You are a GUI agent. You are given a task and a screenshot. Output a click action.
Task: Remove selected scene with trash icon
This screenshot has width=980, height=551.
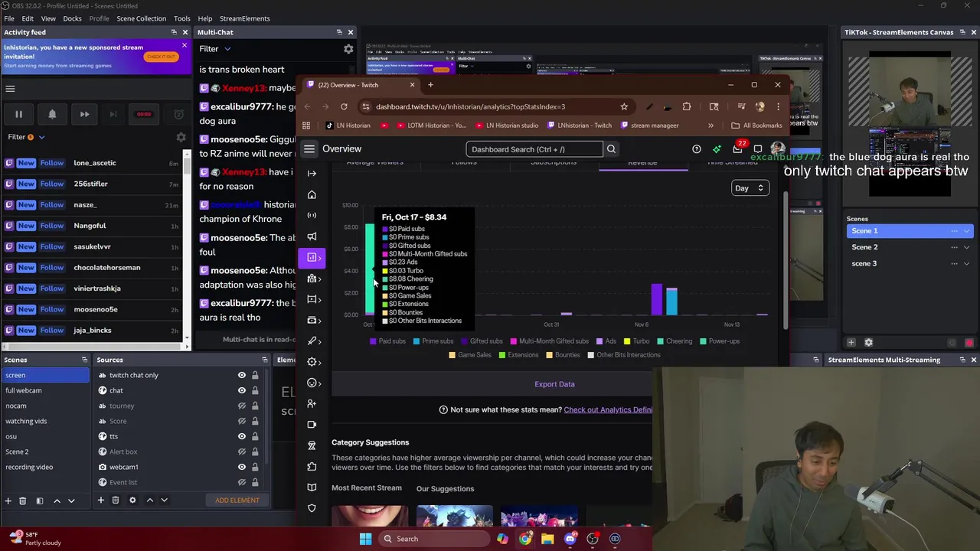point(22,500)
